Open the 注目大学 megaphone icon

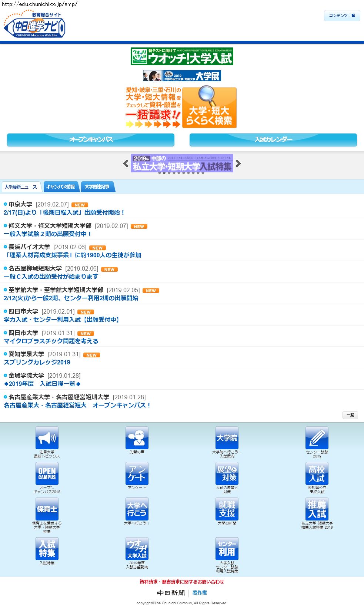pos(47,438)
